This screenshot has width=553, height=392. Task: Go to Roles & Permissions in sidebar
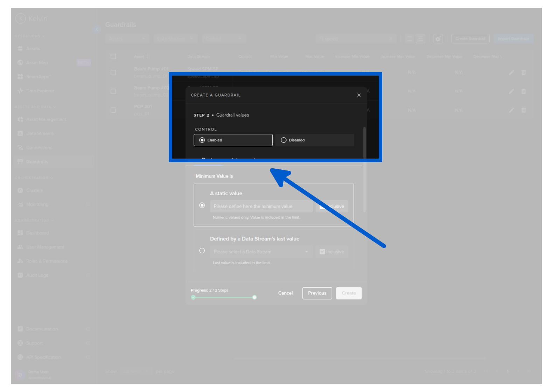pos(47,261)
